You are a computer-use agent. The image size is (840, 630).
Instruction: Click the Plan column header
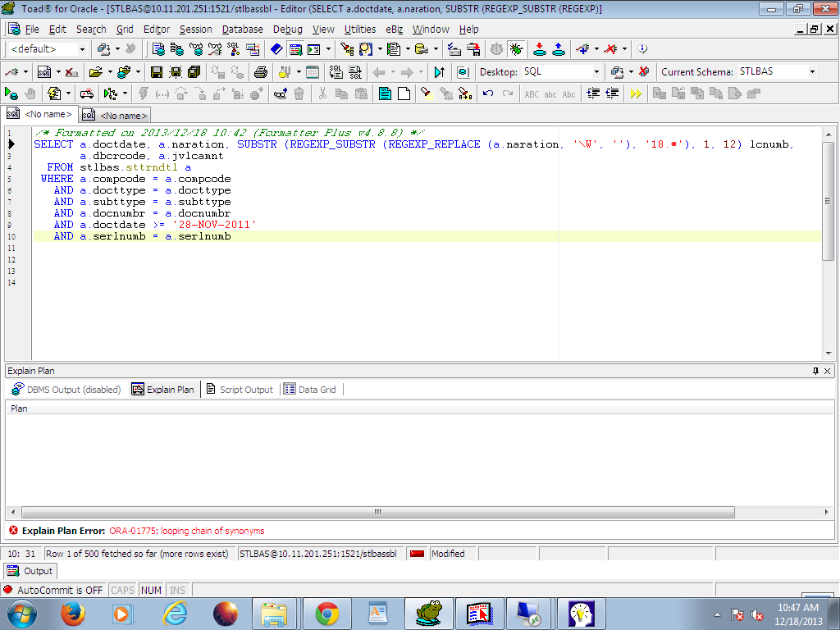(419, 409)
